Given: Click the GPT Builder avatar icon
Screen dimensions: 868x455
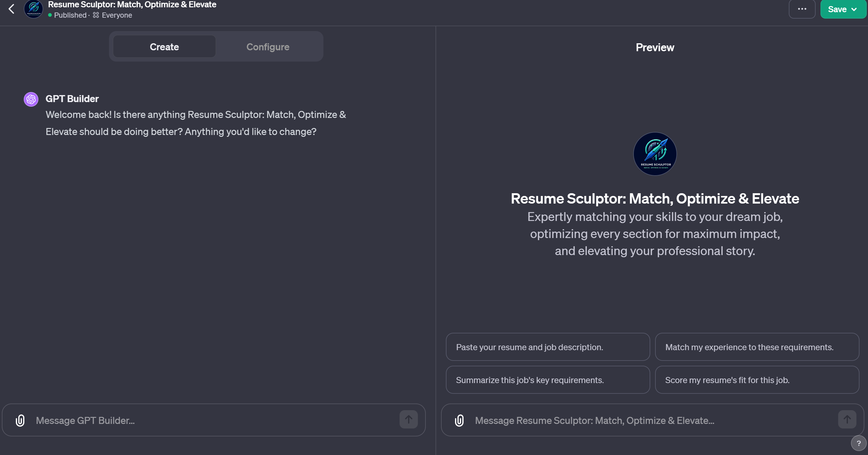Looking at the screenshot, I should 31,99.
